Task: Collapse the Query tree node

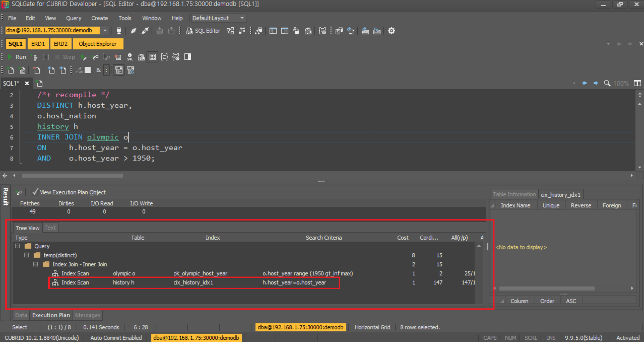Action: (17, 246)
